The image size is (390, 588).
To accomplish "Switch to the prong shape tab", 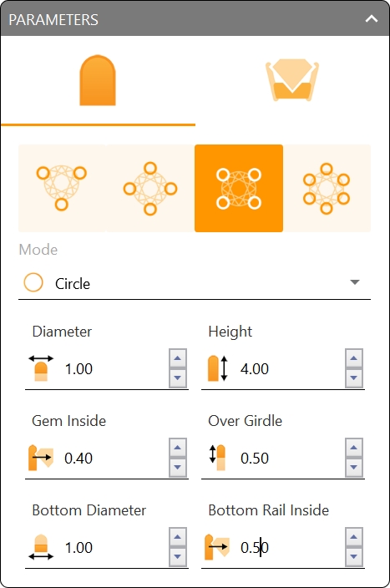I will coord(98,81).
